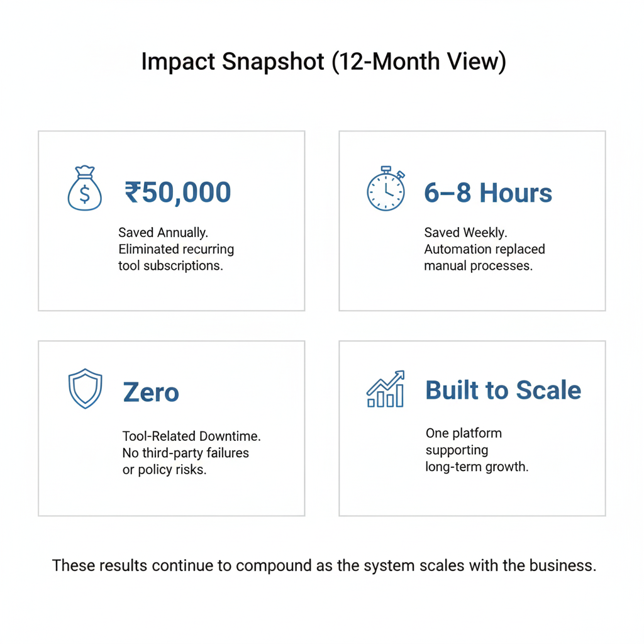The width and height of the screenshot is (644, 644).
Task: Click the Impact Snapshot title text
Action: tap(231, 62)
